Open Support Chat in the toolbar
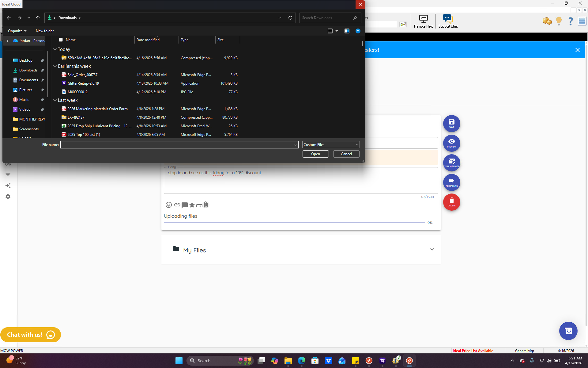588x368 pixels. (x=448, y=21)
